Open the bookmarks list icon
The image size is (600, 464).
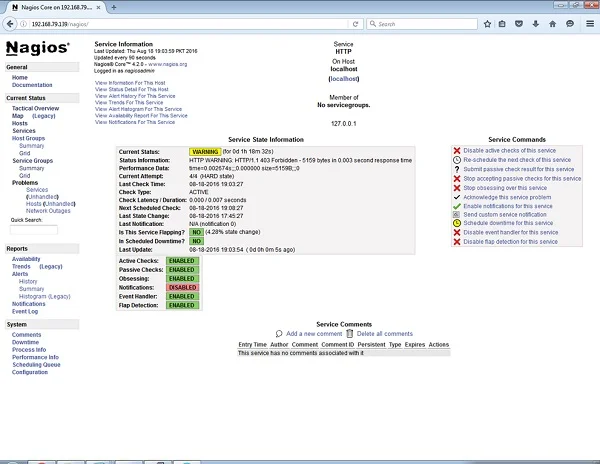[x=502, y=24]
